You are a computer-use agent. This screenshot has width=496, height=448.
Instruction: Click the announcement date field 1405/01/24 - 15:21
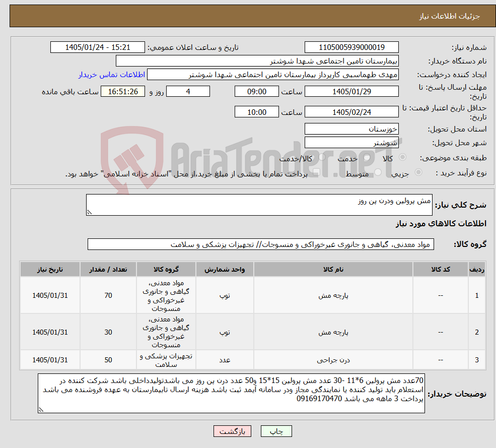pos(97,47)
